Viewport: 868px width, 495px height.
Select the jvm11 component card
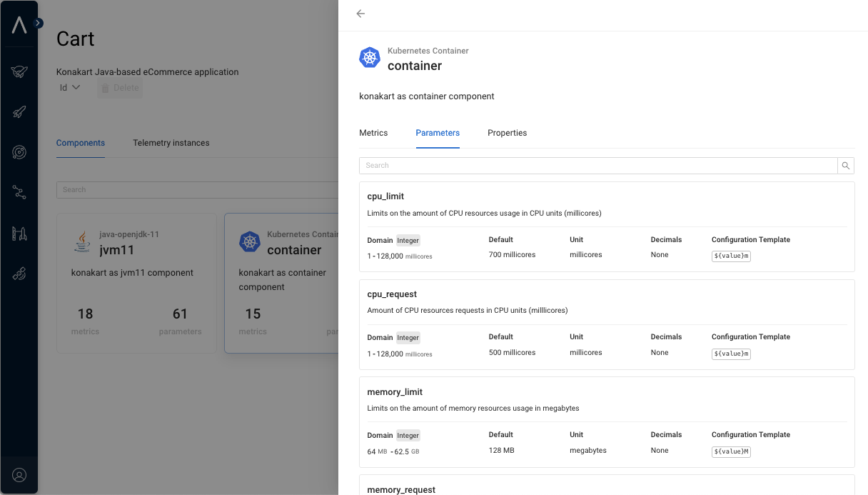(x=136, y=283)
